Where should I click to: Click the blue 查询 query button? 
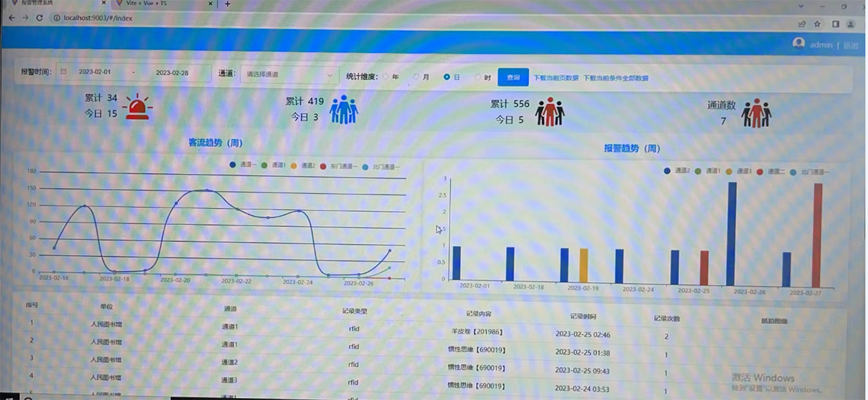coord(513,78)
